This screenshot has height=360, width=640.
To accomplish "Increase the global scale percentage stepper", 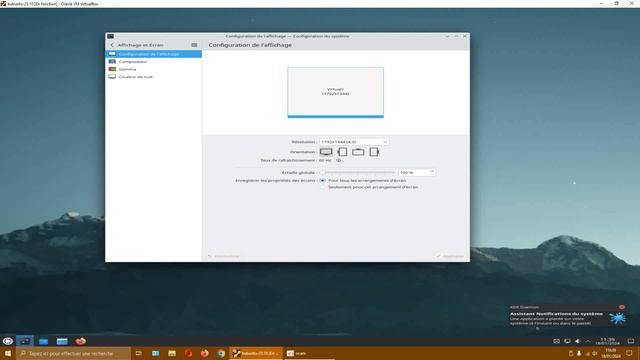I will click(432, 171).
